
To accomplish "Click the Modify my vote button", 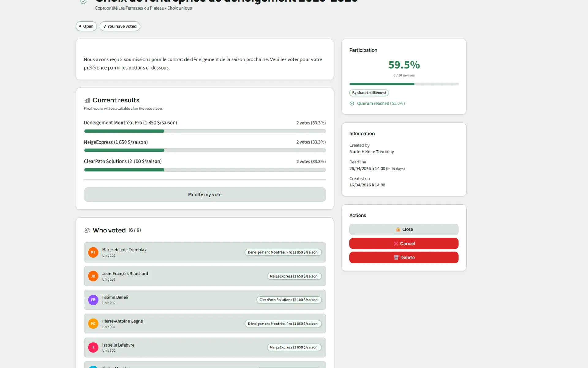I will tap(205, 194).
